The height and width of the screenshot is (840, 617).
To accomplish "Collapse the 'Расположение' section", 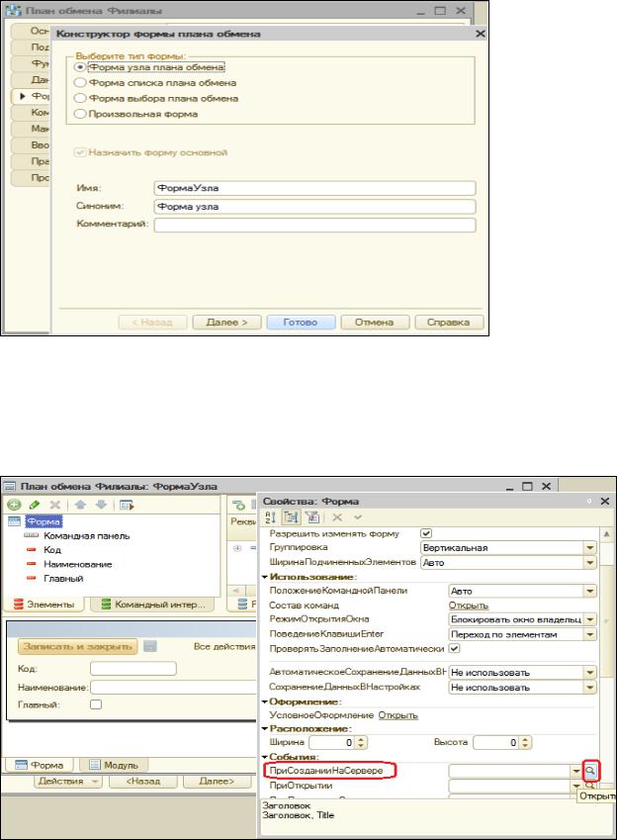I will (265, 729).
